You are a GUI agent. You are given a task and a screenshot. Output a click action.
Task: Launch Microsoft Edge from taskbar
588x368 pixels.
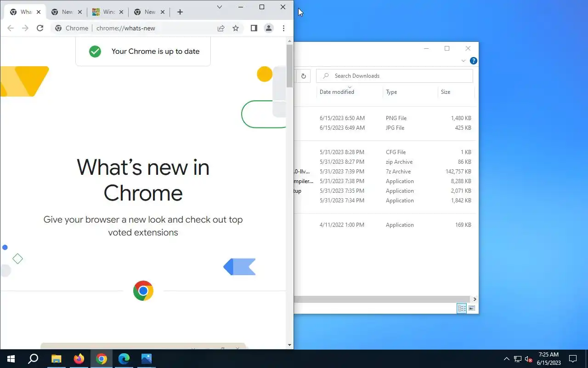(x=124, y=359)
